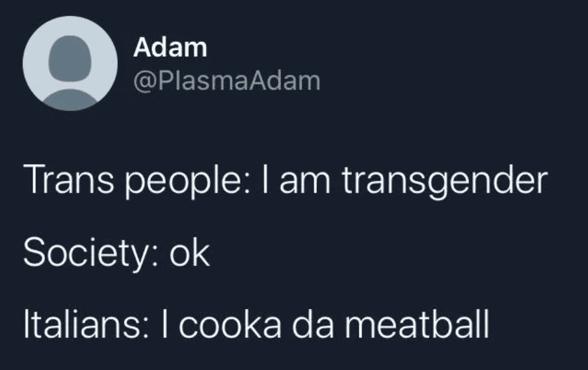Click the "@" symbol in the handle

click(142, 81)
